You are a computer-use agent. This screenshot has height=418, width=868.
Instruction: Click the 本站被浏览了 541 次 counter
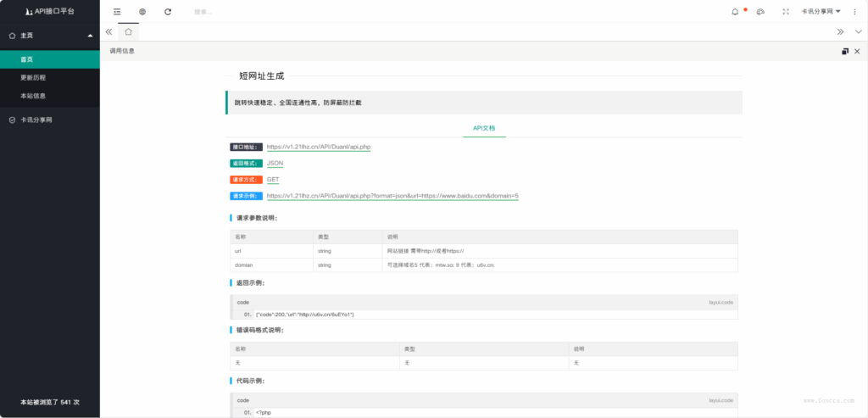coord(50,402)
